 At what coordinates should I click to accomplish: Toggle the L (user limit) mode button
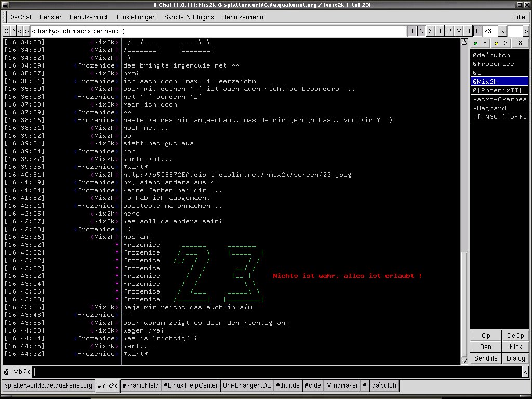(477, 31)
